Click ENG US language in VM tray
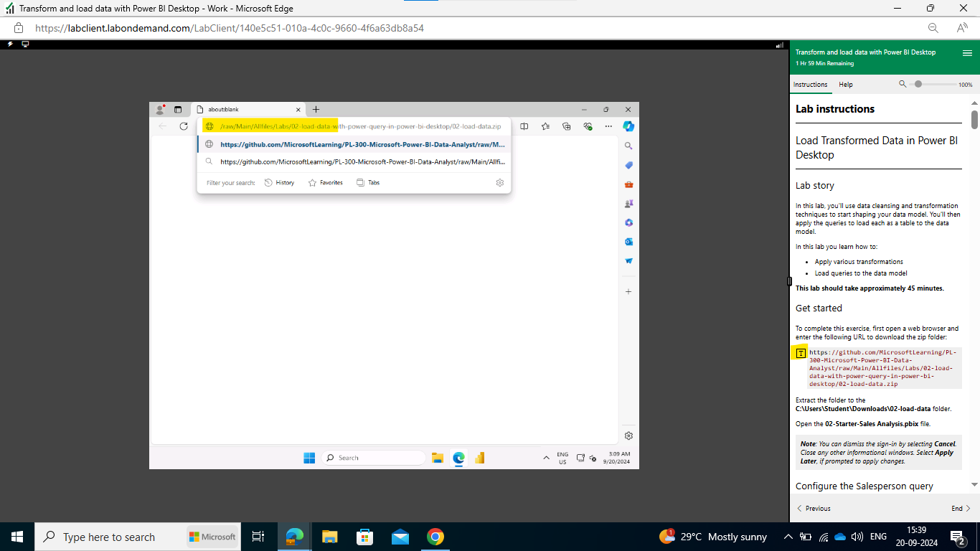The width and height of the screenshot is (980, 551). 562,458
